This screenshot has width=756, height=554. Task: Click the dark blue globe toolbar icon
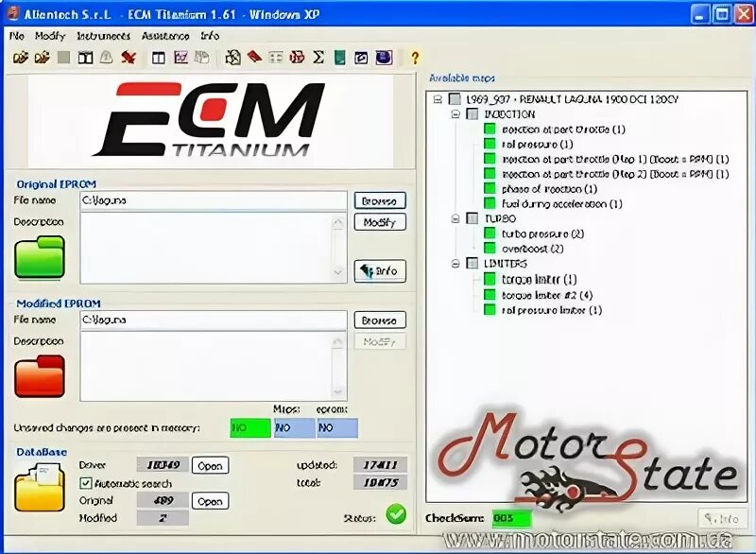pyautogui.click(x=384, y=58)
